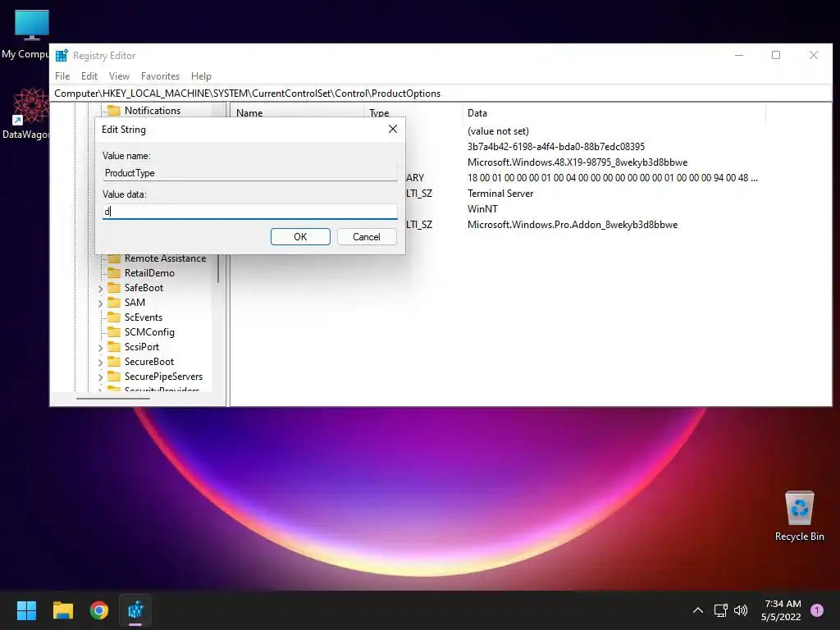This screenshot has height=630, width=840.
Task: Open the Edit menu
Action: [89, 76]
